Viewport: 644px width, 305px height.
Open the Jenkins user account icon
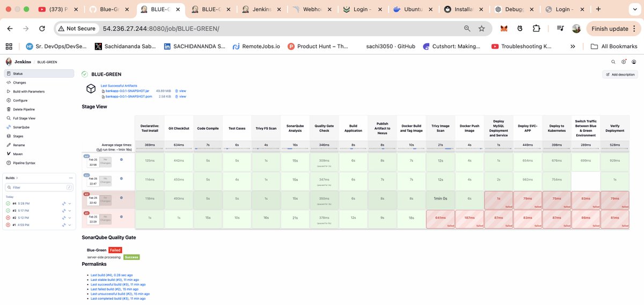pos(634,62)
